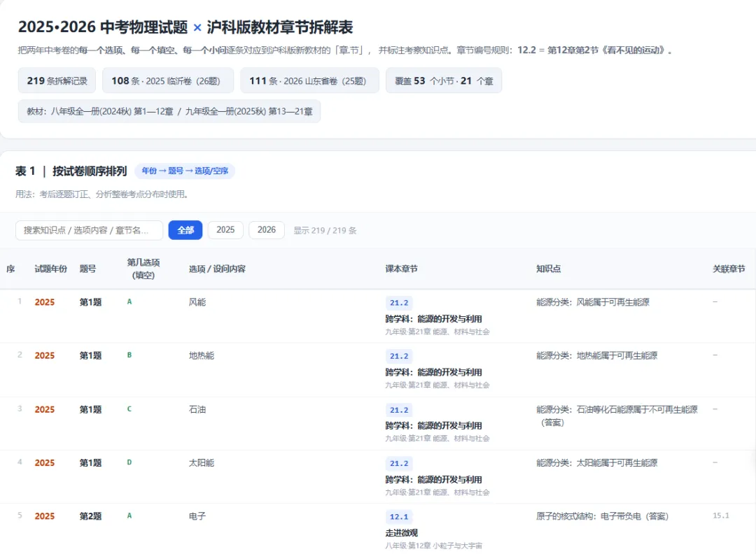The height and width of the screenshot is (554, 756).
Task: Click option letter B in row 2
Action: (x=129, y=355)
